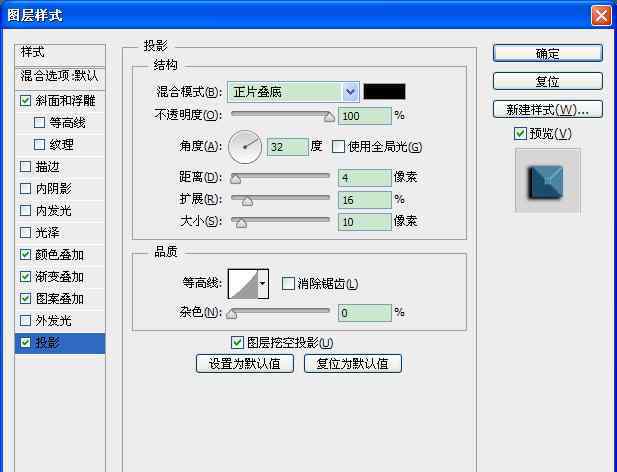Select the 内阴影 style row

[60, 189]
